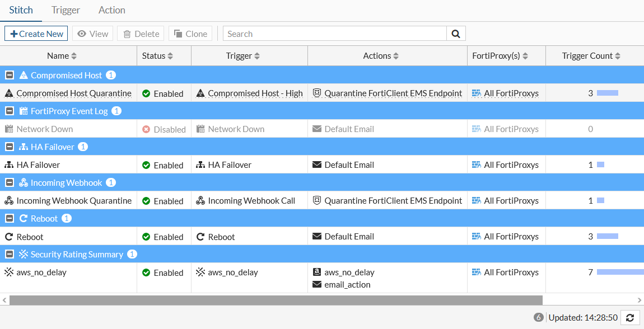Click the email_action envelope icon
The width and height of the screenshot is (644, 329).
[x=317, y=285]
